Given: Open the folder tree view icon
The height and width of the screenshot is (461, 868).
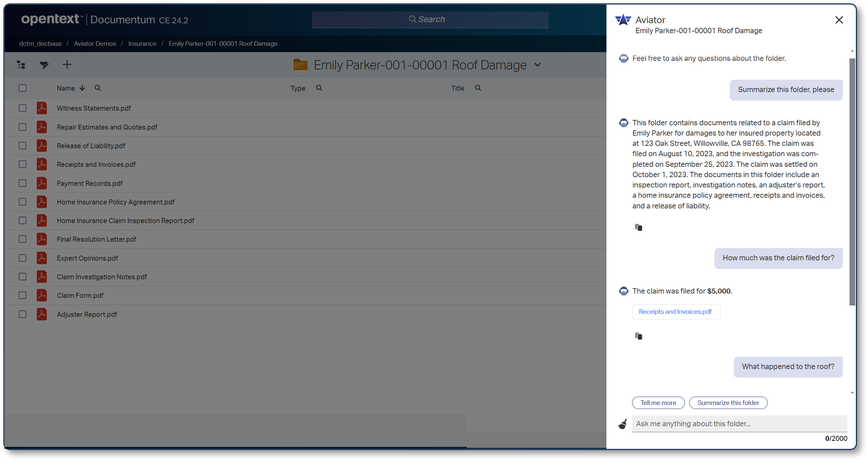Looking at the screenshot, I should coord(21,65).
